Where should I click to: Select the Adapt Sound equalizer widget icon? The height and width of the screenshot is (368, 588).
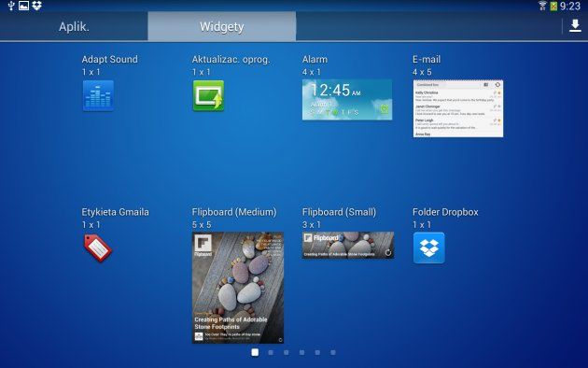pyautogui.click(x=98, y=95)
